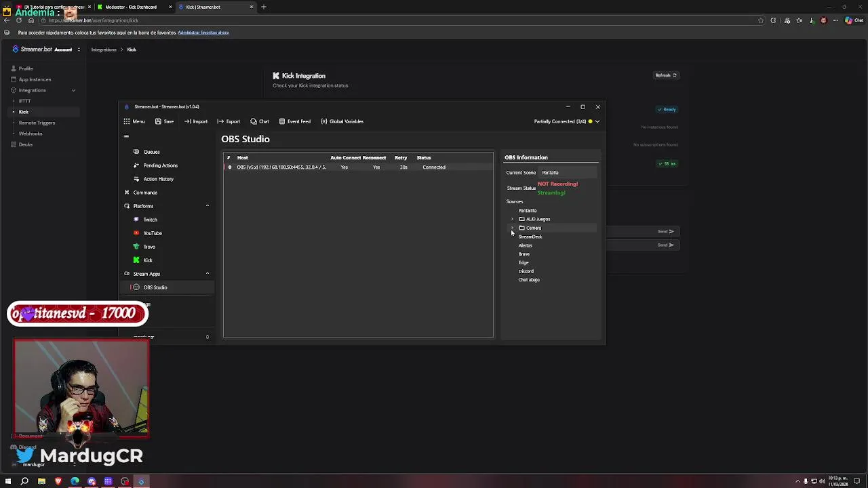Select the Pantallita source

tap(528, 211)
